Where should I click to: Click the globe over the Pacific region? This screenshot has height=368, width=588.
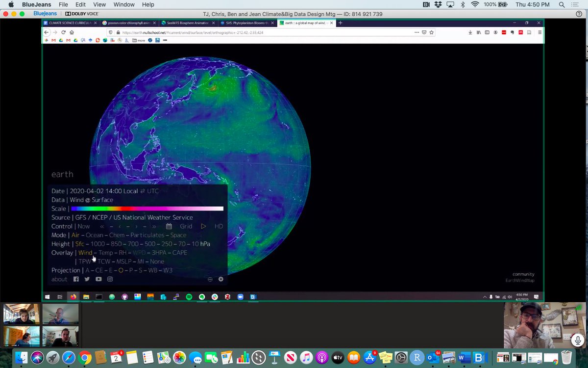click(x=201, y=167)
